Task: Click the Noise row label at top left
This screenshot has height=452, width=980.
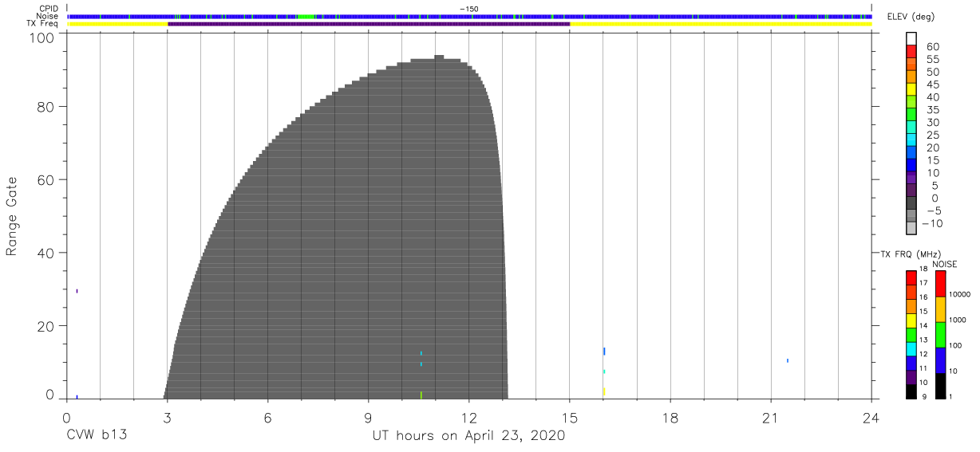Action: pyautogui.click(x=49, y=16)
